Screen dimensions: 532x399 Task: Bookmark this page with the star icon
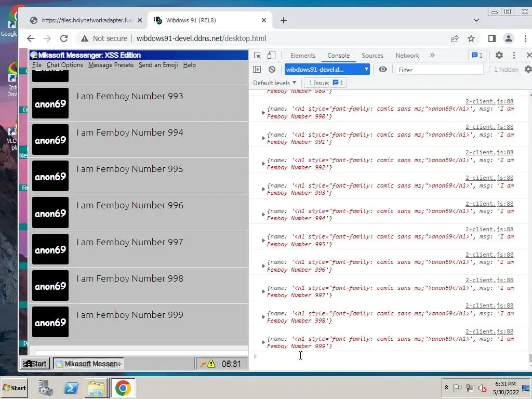click(471, 38)
